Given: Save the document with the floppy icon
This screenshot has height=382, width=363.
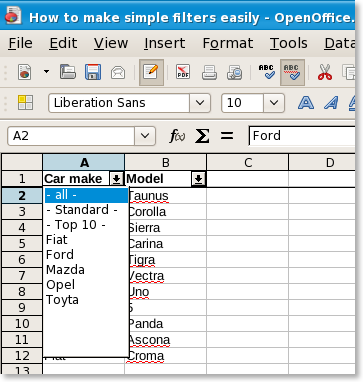Looking at the screenshot, I should [93, 72].
